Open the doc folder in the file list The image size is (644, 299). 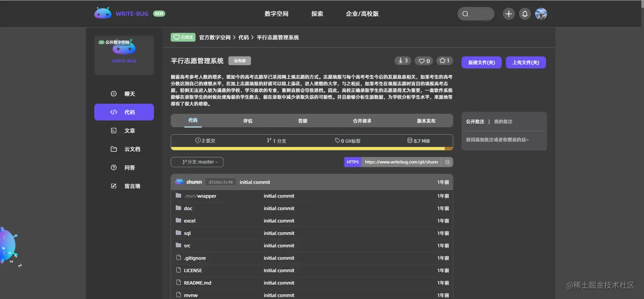click(x=188, y=208)
